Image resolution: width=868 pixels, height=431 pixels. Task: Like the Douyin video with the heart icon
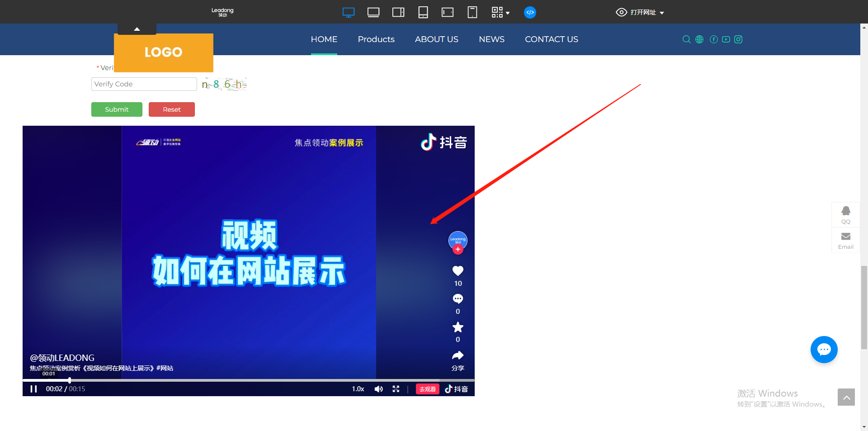tap(458, 270)
